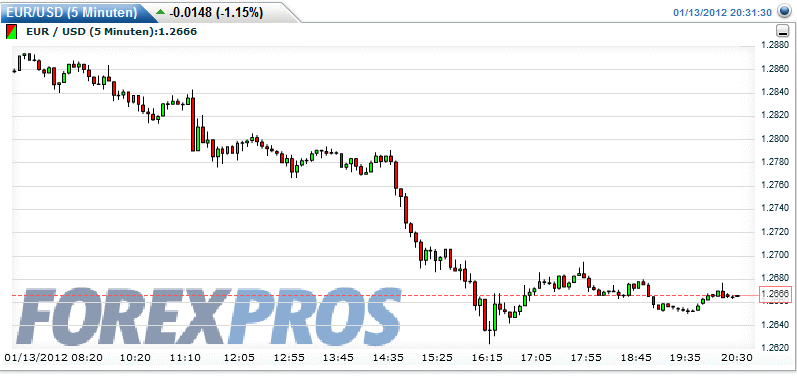This screenshot has width=797, height=376.
Task: Click the 1.2780 price axis label
Action: (775, 162)
